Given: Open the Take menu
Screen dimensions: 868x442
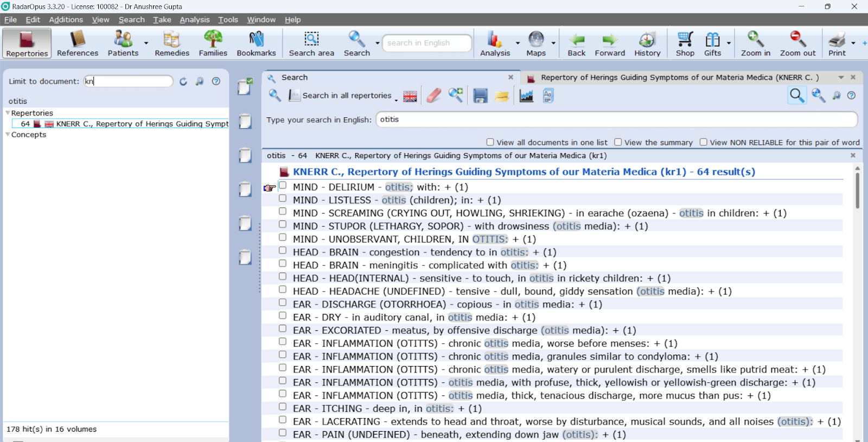Looking at the screenshot, I should [x=162, y=20].
